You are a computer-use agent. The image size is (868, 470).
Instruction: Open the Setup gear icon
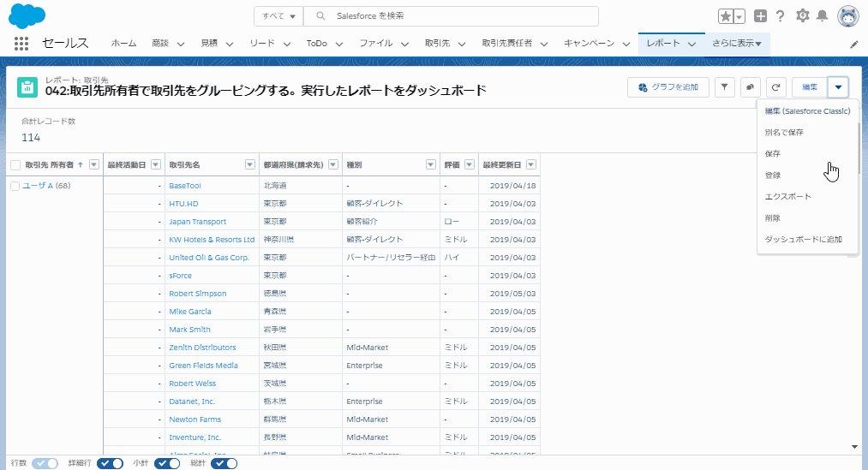coord(802,15)
